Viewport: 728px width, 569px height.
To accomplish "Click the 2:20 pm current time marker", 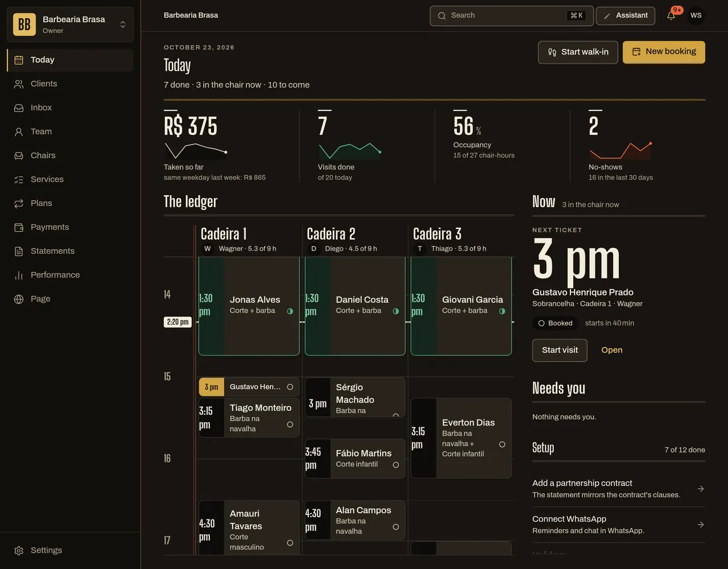I will [177, 322].
